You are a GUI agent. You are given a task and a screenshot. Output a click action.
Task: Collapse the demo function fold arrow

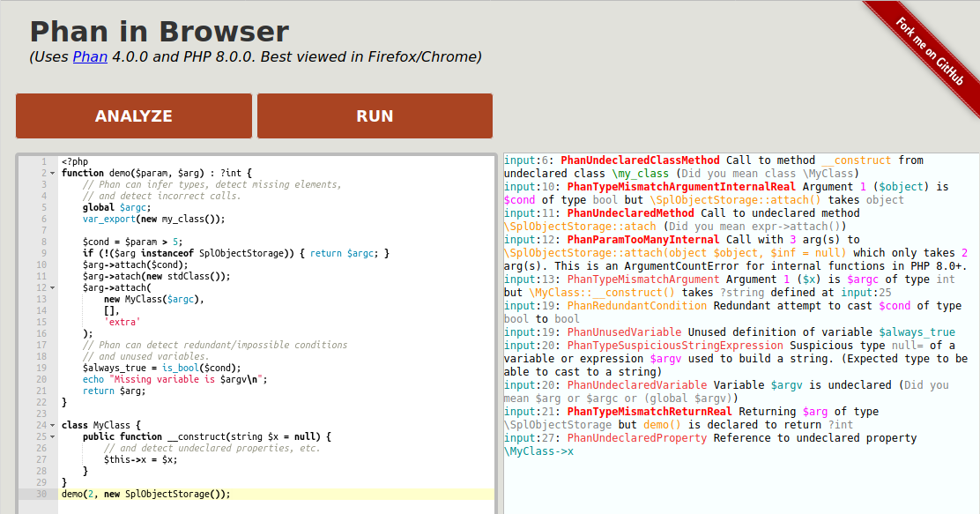(x=51, y=173)
